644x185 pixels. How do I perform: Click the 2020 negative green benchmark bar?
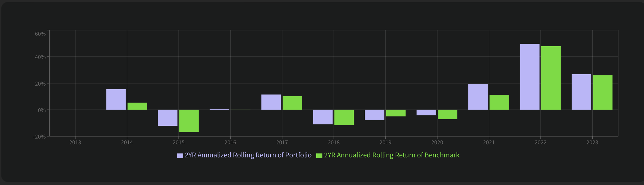[448, 114]
